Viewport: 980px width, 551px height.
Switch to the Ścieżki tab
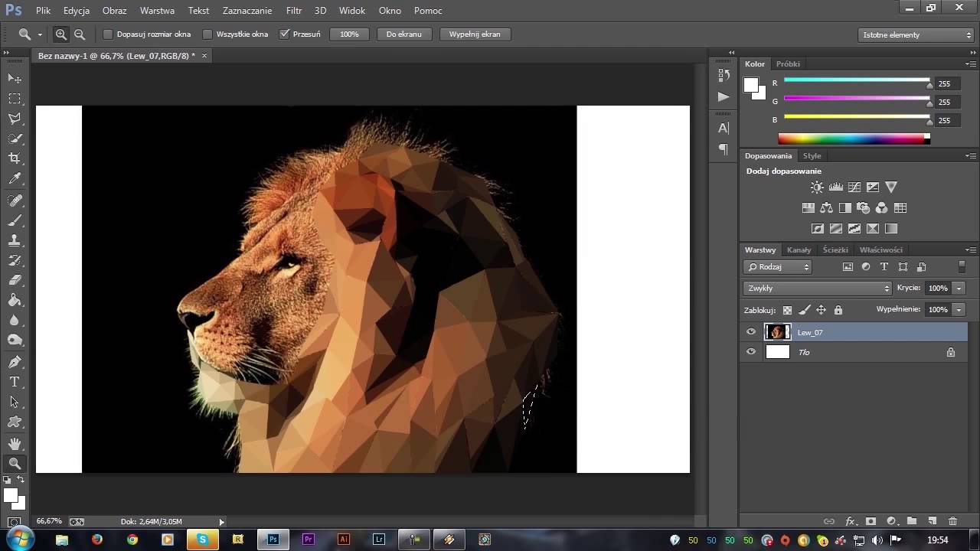tap(835, 249)
